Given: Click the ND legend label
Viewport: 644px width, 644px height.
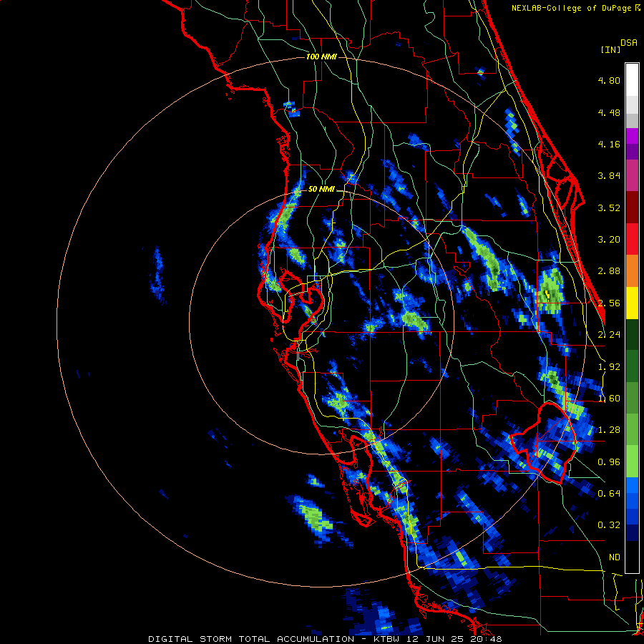Looking at the screenshot, I should 615,557.
